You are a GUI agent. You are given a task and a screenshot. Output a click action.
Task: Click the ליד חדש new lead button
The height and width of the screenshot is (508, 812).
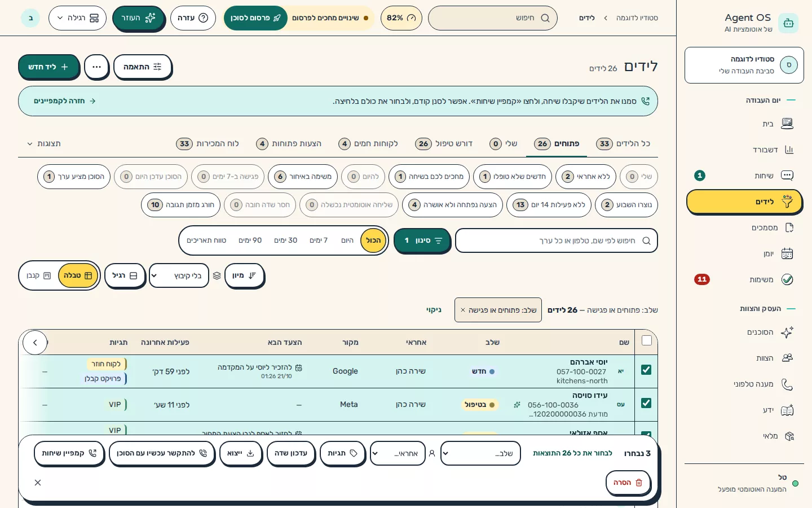tap(48, 67)
